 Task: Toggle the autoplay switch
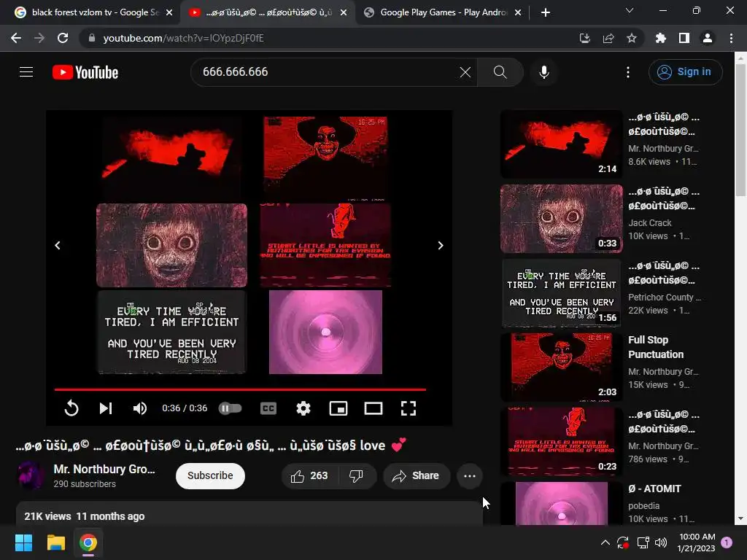[230, 408]
